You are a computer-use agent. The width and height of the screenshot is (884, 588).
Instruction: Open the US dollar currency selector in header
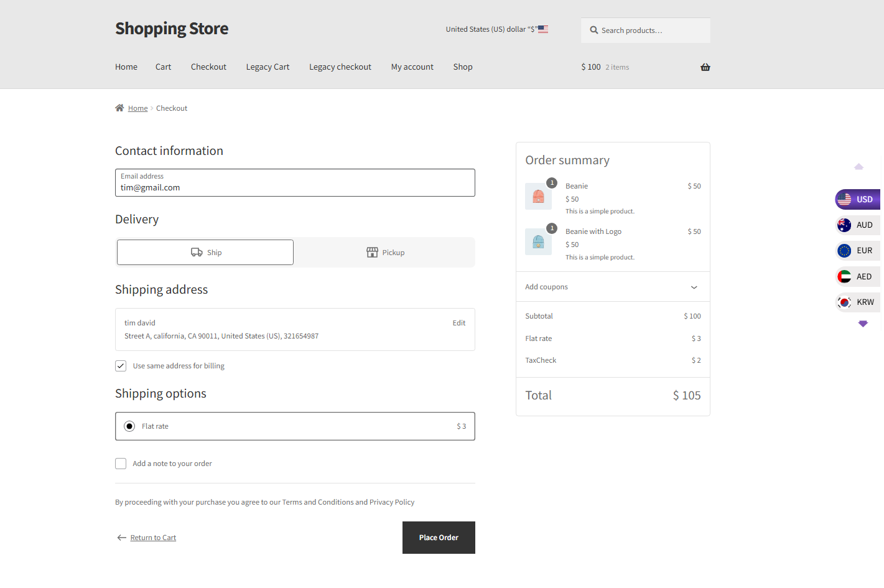click(496, 29)
